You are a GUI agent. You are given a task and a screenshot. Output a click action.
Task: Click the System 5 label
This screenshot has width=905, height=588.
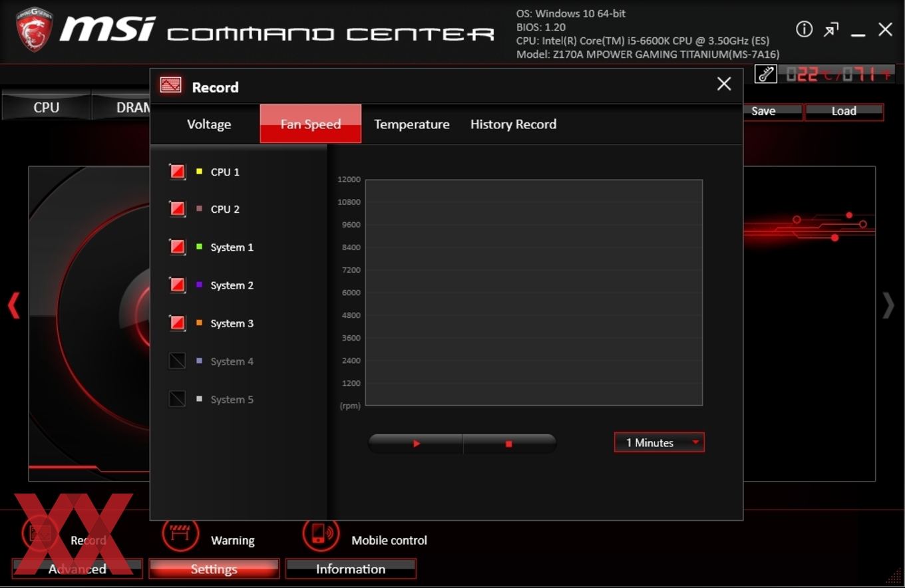tap(232, 399)
